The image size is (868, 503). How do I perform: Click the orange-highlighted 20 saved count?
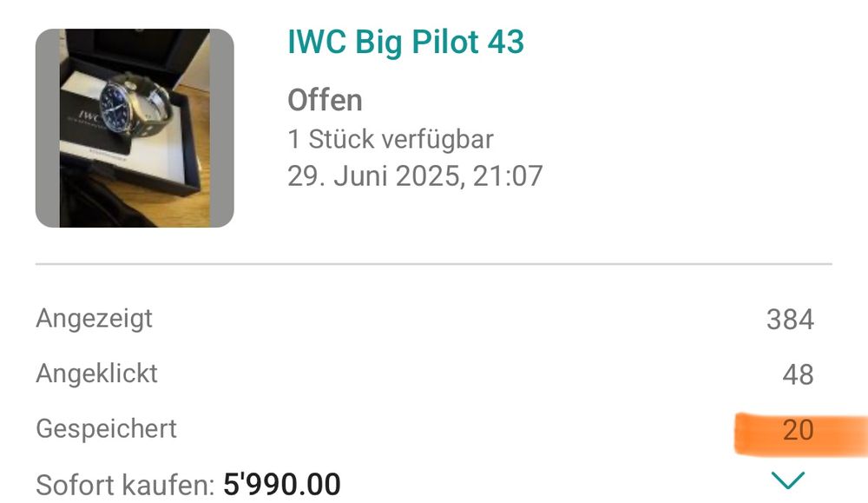[798, 430]
